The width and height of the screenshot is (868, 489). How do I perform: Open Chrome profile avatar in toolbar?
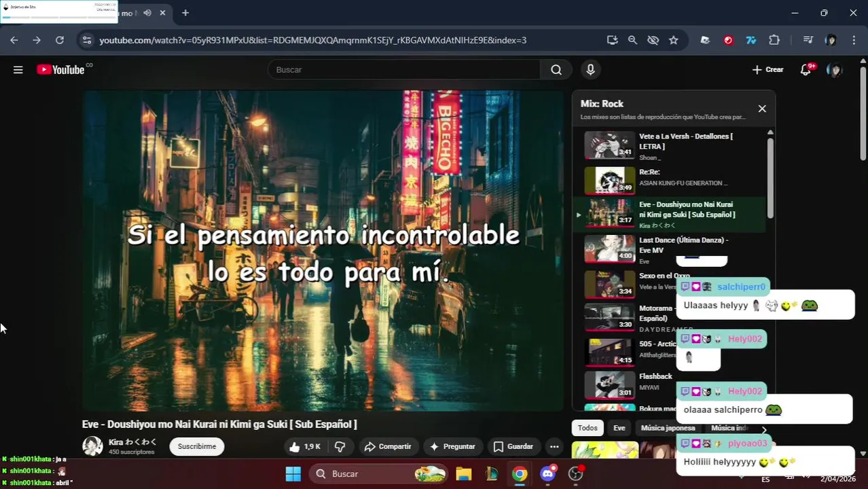tap(831, 40)
